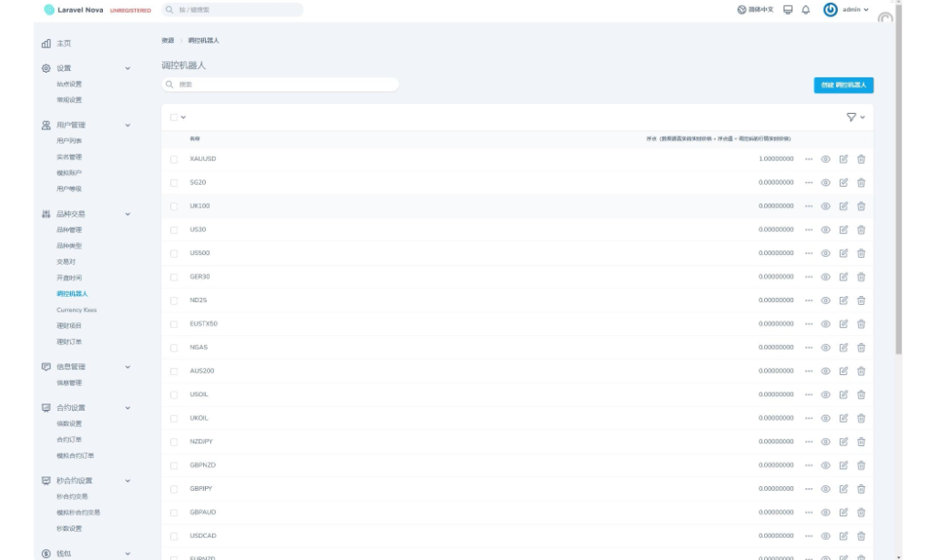Screen dimensions: 929x560
Task: Go to Currency Kass sidebar item
Action: point(77,310)
